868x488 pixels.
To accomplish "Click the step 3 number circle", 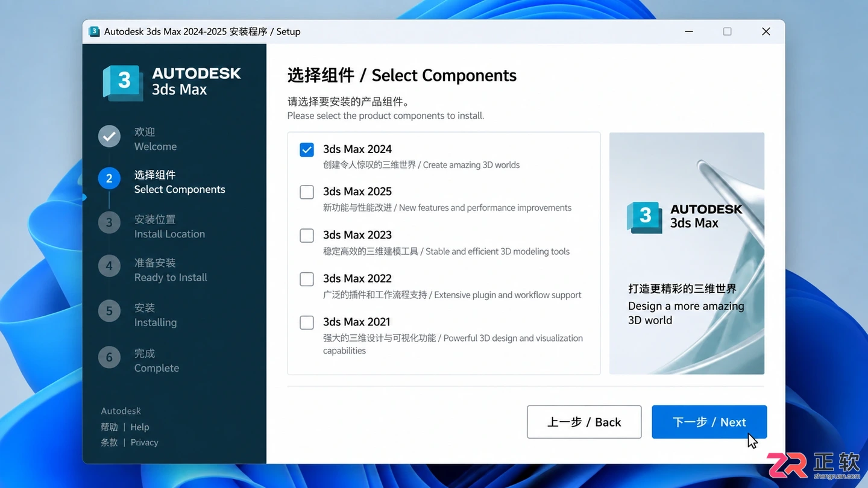I will [109, 222].
